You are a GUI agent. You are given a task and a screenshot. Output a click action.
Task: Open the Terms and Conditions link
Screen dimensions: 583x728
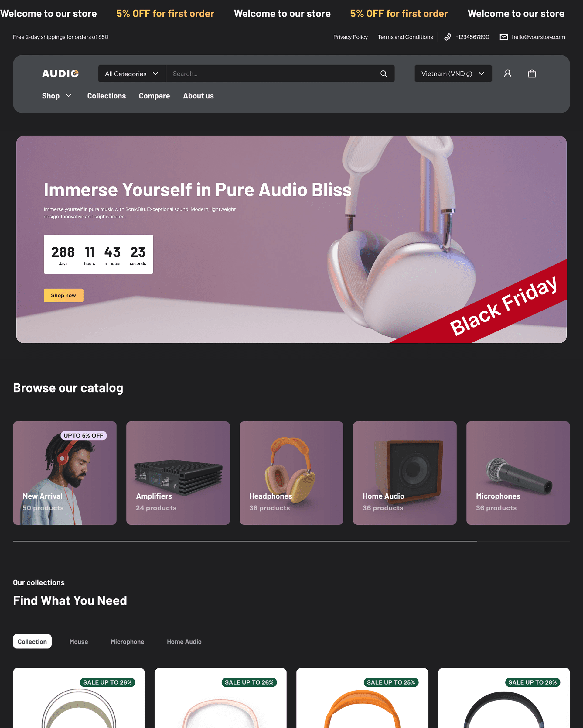[x=405, y=37]
